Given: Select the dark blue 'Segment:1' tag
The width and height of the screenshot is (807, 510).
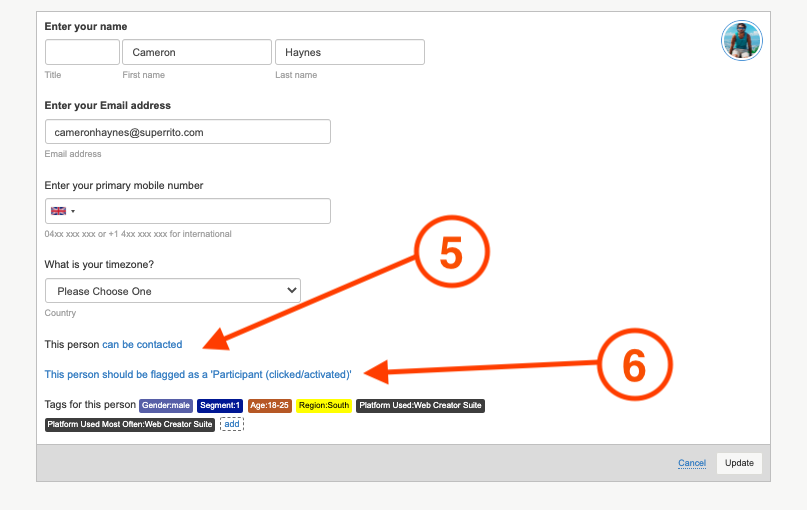Looking at the screenshot, I should click(x=219, y=405).
